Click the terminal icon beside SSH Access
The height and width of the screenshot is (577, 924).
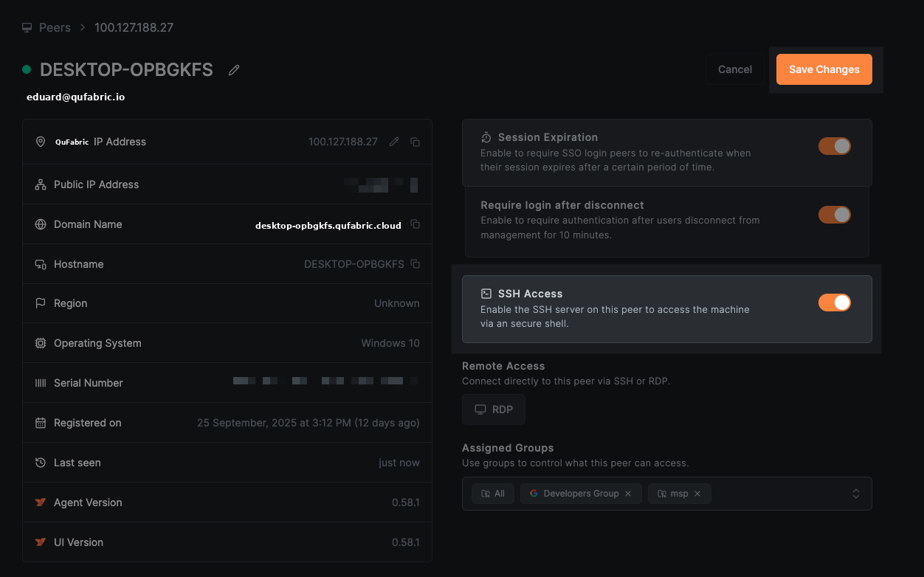pos(486,293)
